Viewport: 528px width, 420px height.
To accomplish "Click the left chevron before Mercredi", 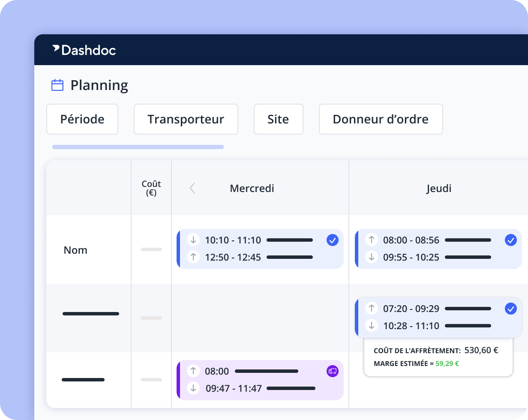I will tap(192, 188).
